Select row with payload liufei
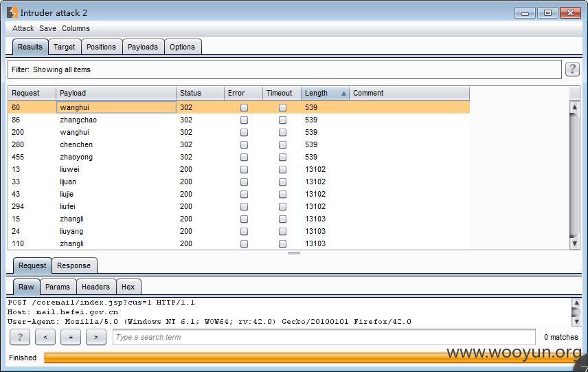The image size is (588, 372). [x=239, y=207]
